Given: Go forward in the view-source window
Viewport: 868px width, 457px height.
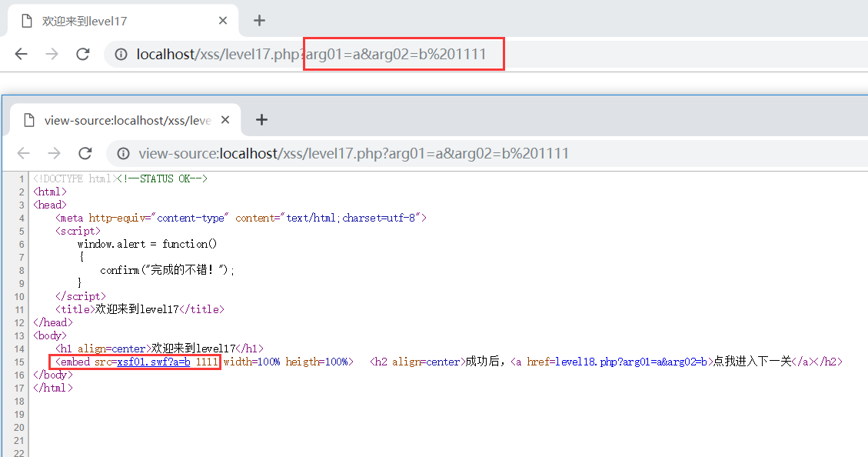Looking at the screenshot, I should [54, 153].
